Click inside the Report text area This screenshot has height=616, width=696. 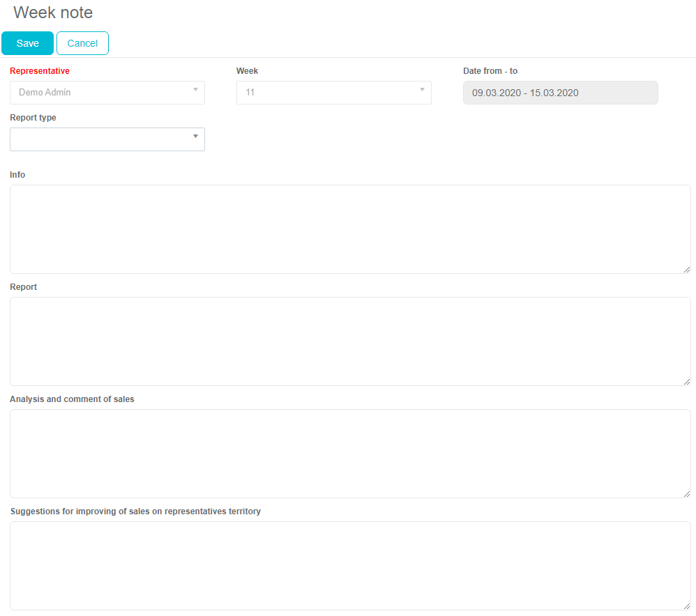(x=350, y=341)
